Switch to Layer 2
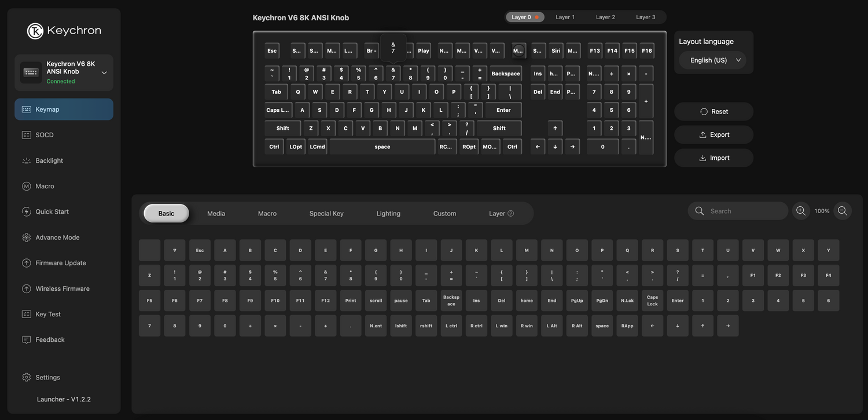 605,17
